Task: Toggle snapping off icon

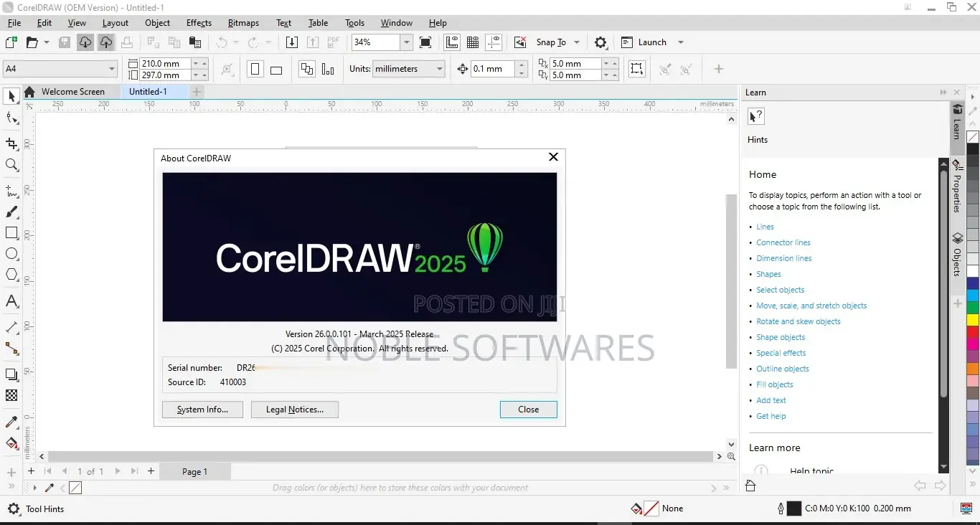Action: [521, 42]
